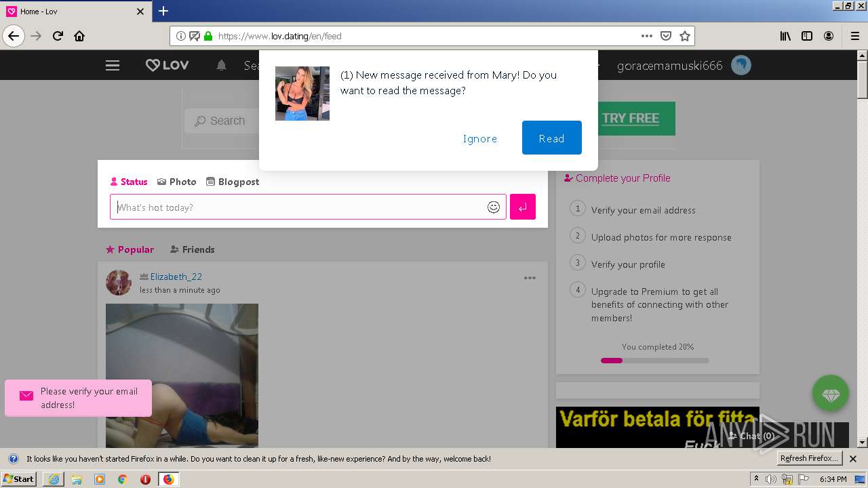Viewport: 868px width, 488px height.
Task: Select the Blogpost tab
Action: 233,182
